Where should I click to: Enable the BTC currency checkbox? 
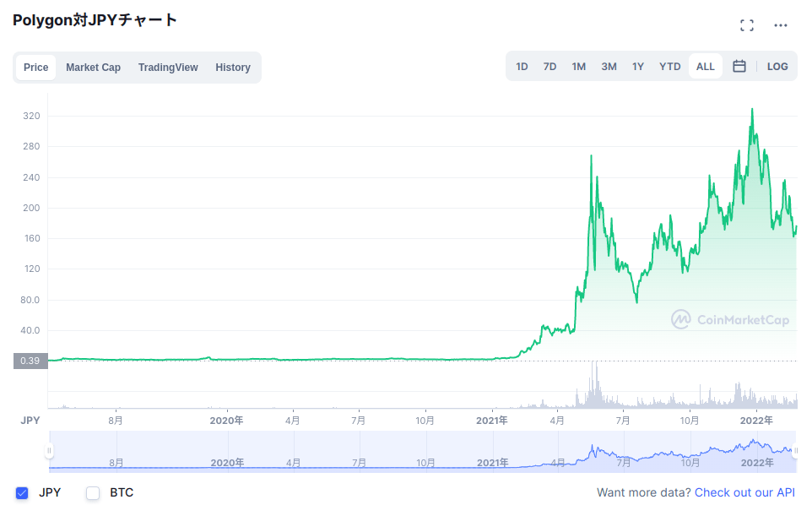click(x=93, y=492)
